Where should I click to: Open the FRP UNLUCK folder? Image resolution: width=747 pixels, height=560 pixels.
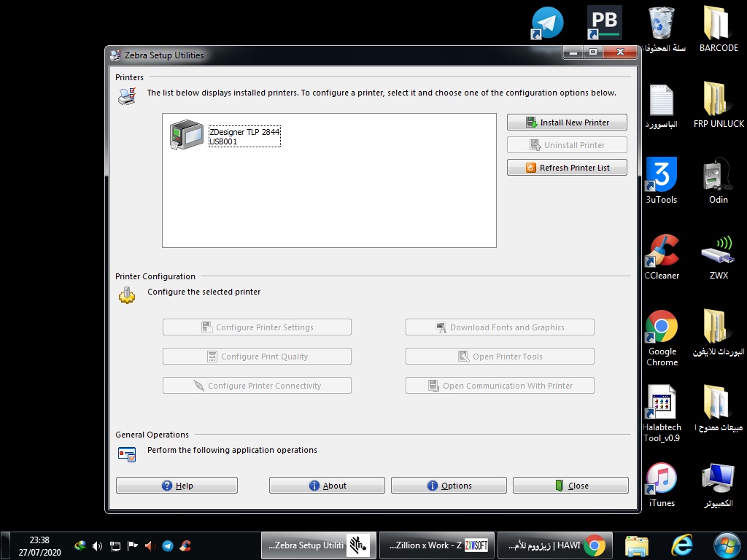point(719,105)
